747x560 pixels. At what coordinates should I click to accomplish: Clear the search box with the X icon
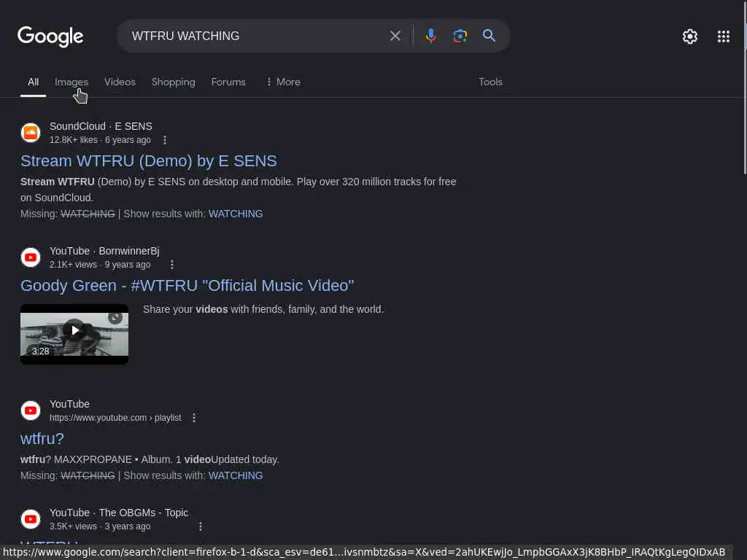click(395, 36)
